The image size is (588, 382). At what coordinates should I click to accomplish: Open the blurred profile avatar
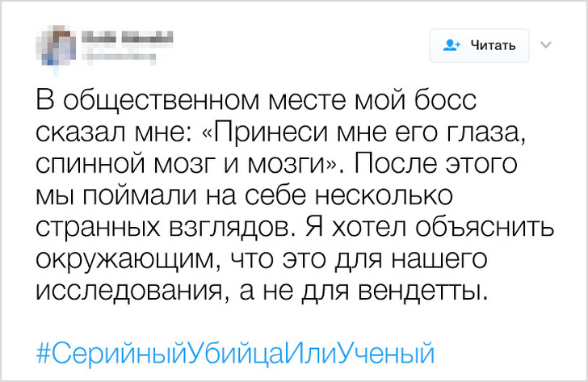54,45
